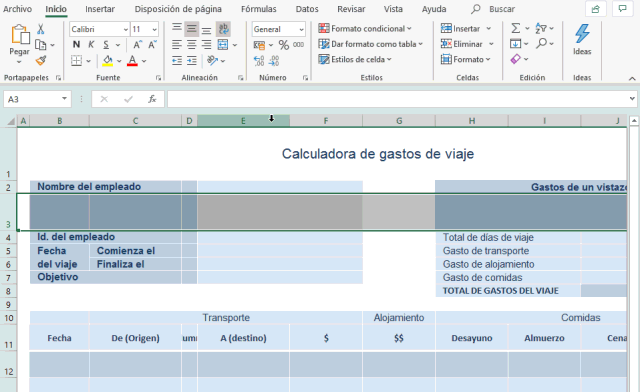Apply red font color A
The width and height of the screenshot is (640, 392).
tap(132, 60)
